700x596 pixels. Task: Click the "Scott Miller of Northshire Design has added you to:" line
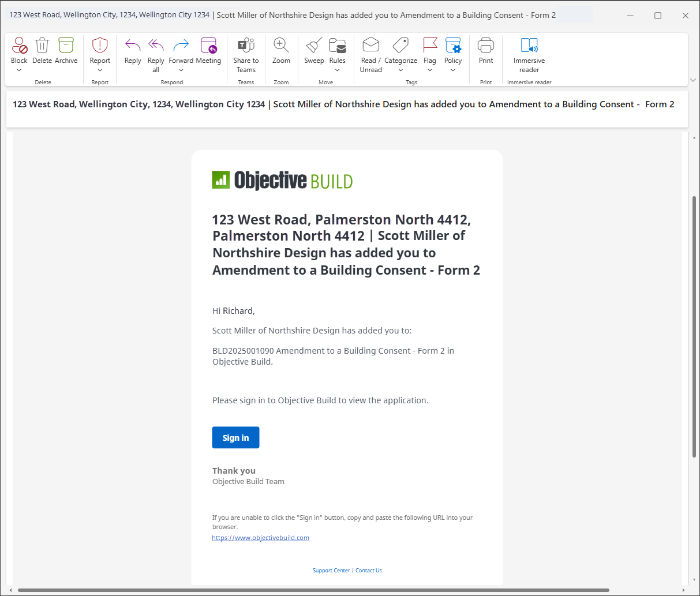312,331
